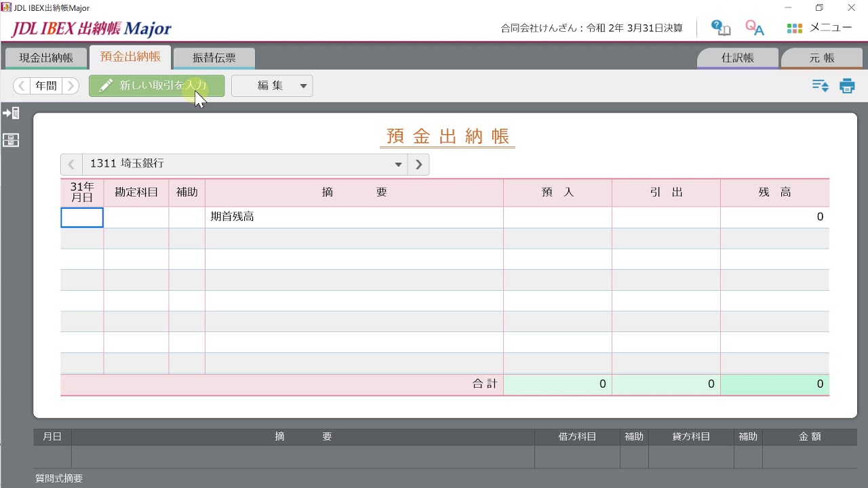Minimize the application window
868x488 pixels.
pos(787,7)
